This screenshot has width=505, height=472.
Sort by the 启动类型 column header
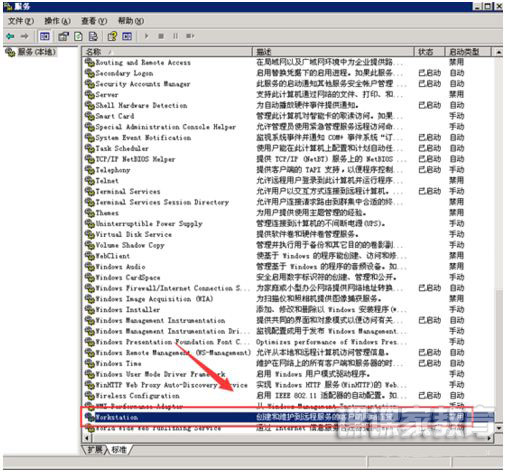[468, 52]
